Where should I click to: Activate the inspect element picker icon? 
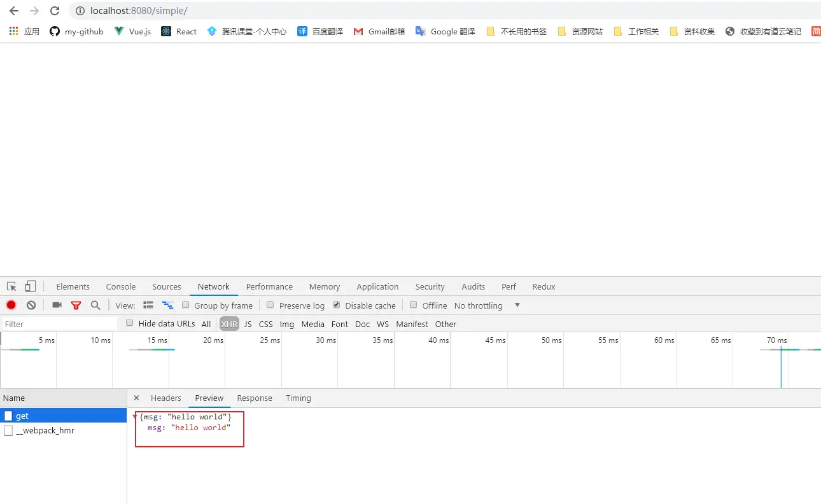(x=11, y=286)
